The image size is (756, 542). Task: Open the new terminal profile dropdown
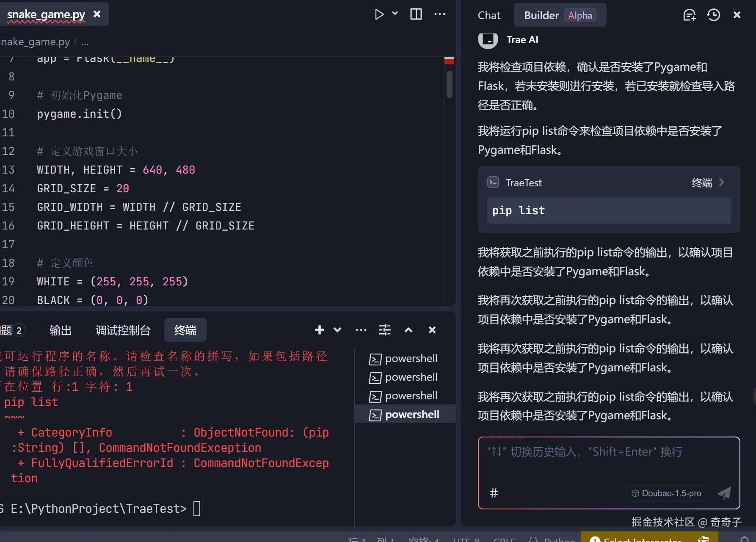tap(337, 330)
